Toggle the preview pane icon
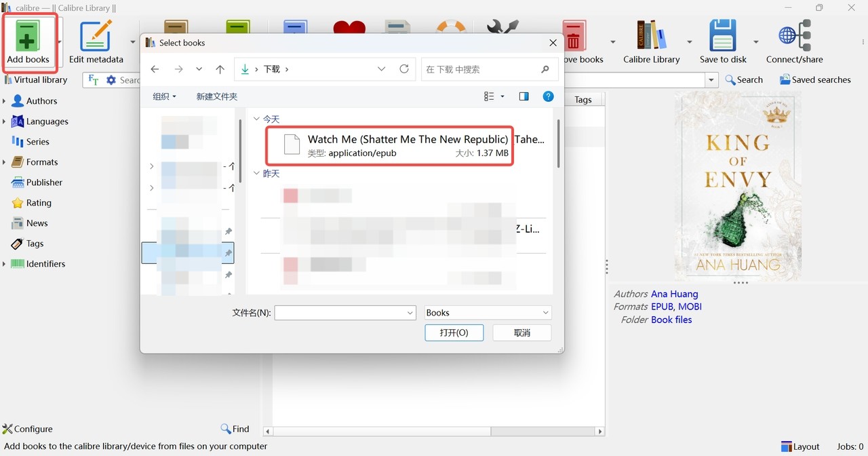This screenshot has width=868, height=456. (524, 96)
